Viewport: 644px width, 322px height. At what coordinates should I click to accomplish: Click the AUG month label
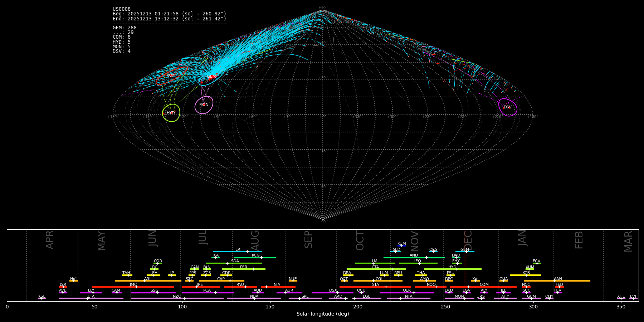tap(255, 240)
